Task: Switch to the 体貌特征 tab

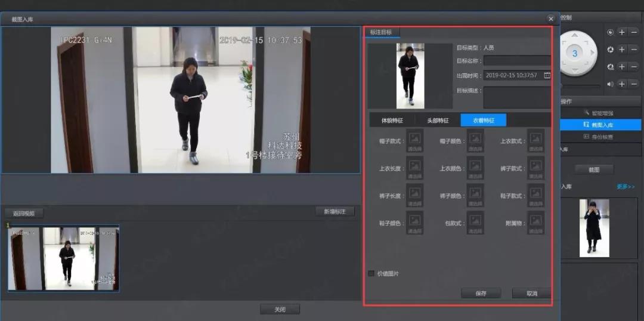Action: [x=392, y=121]
